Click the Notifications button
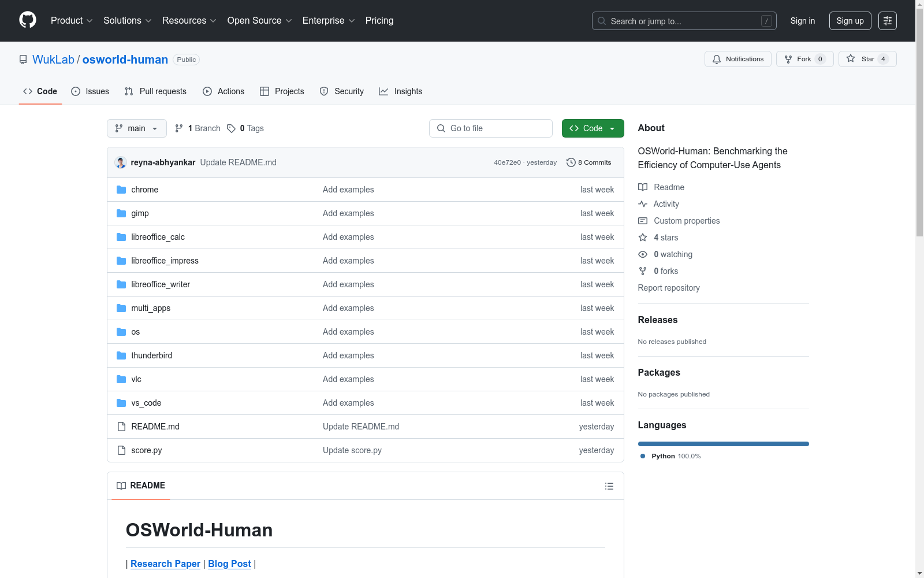Screen dimensions: 924x578 pyautogui.click(x=738, y=59)
